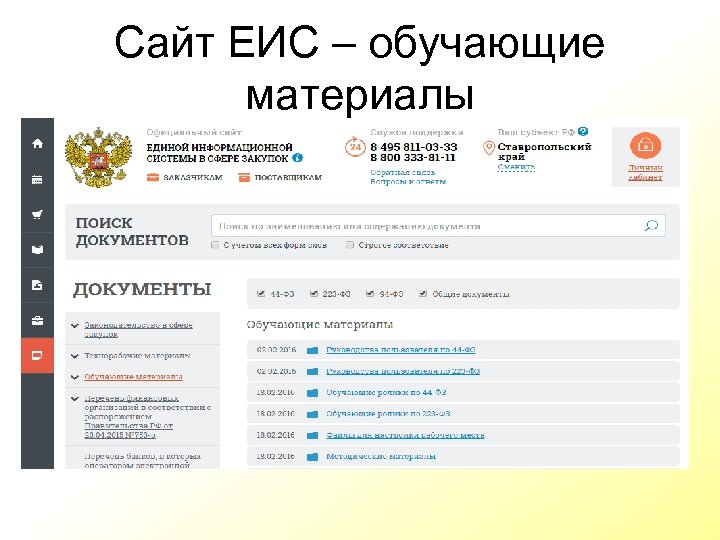Click date 02.02.2016 beside Руководства пользователя по 44-ФЗ

276,350
